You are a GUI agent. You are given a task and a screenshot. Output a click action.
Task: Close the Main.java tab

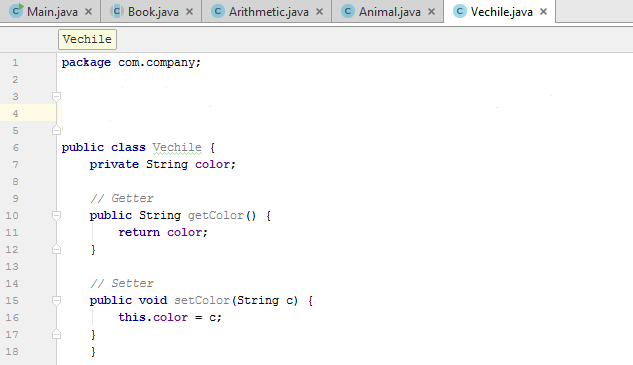click(88, 12)
